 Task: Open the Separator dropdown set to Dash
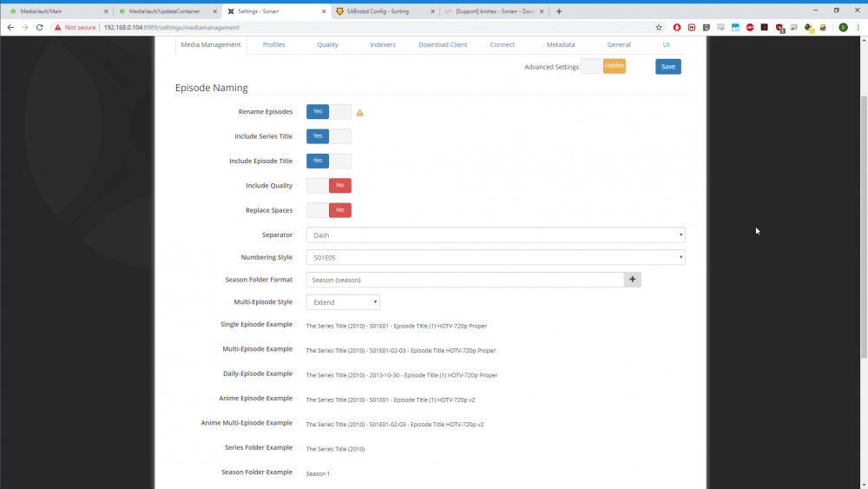pos(496,235)
